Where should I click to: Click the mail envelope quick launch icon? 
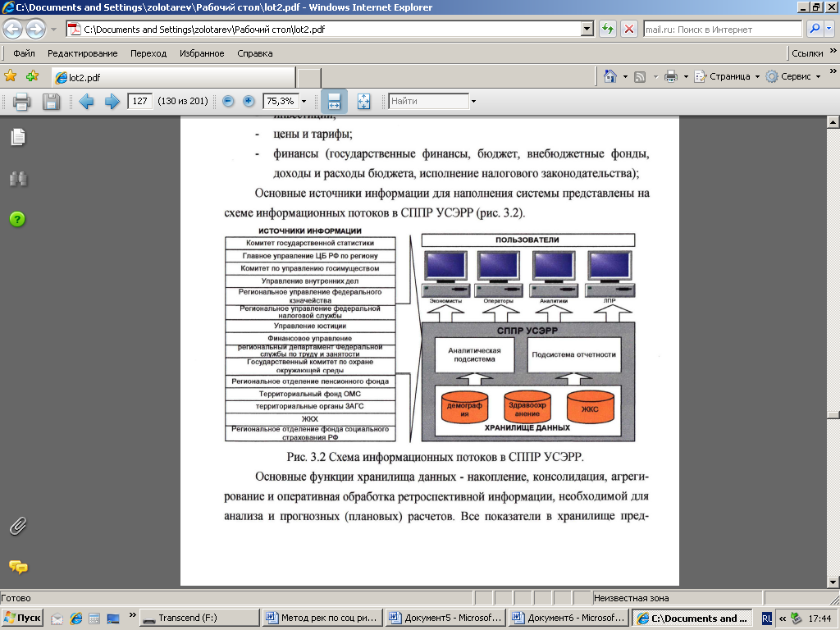(x=57, y=619)
